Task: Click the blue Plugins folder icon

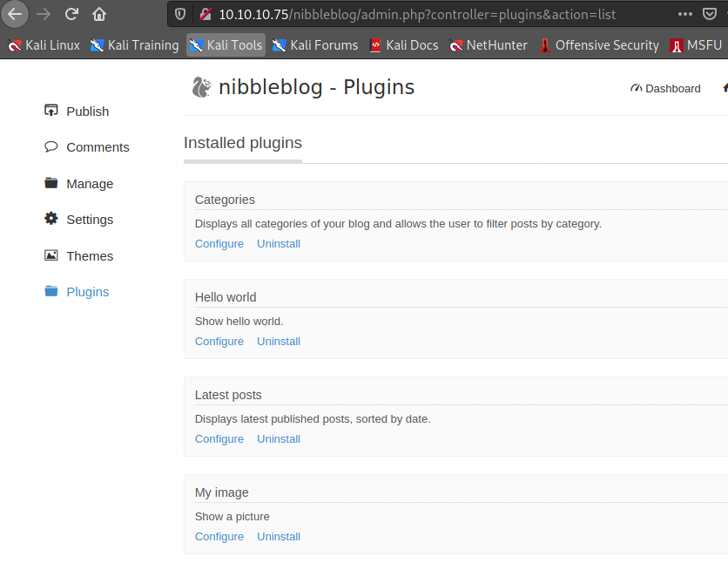Action: point(51,291)
